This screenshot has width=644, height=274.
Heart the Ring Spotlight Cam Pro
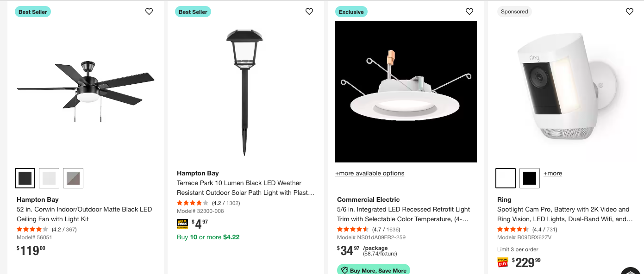pos(630,12)
